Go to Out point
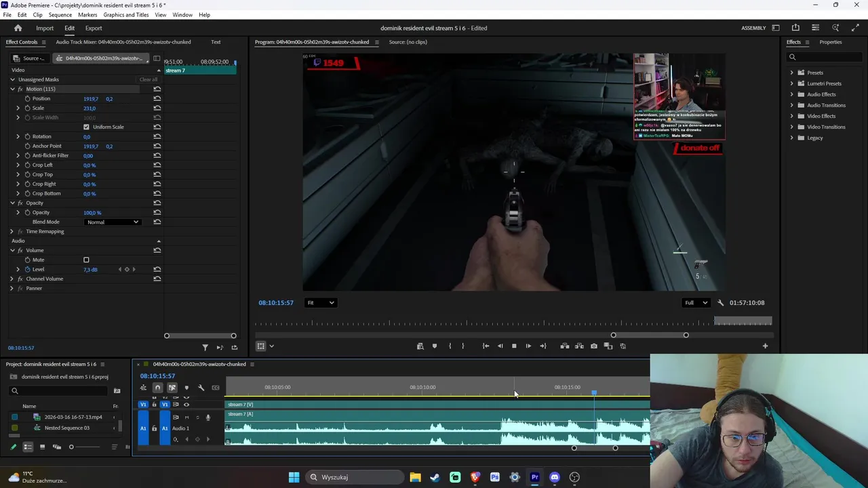Image resolution: width=868 pixels, height=488 pixels. pos(542,346)
